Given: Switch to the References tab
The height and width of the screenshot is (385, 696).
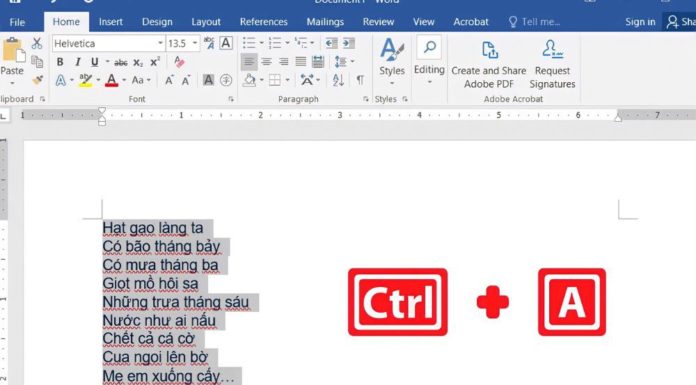Looking at the screenshot, I should point(264,22).
